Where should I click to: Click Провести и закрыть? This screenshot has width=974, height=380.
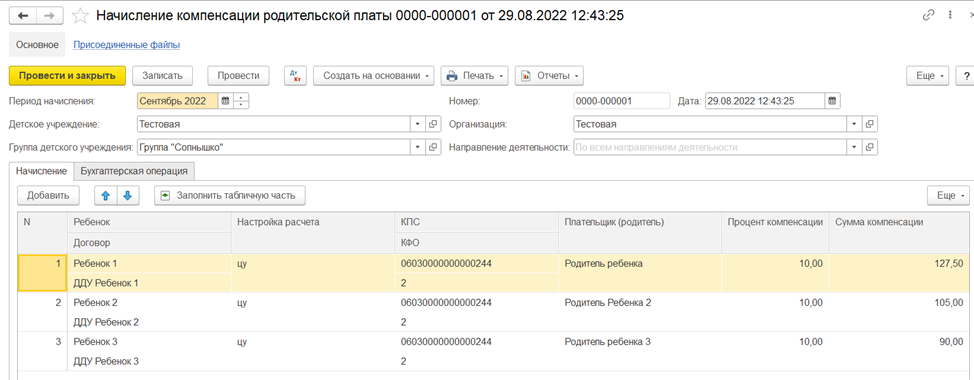(x=67, y=76)
